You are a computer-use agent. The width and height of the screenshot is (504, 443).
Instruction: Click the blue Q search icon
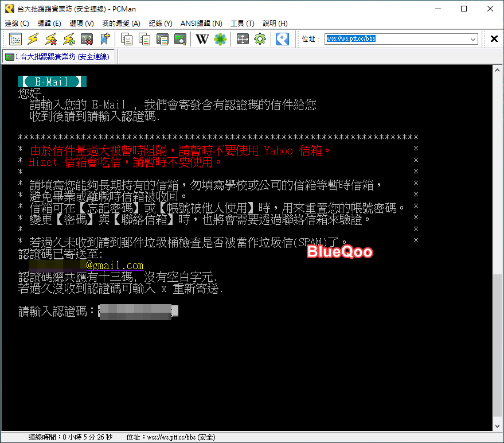[x=282, y=39]
